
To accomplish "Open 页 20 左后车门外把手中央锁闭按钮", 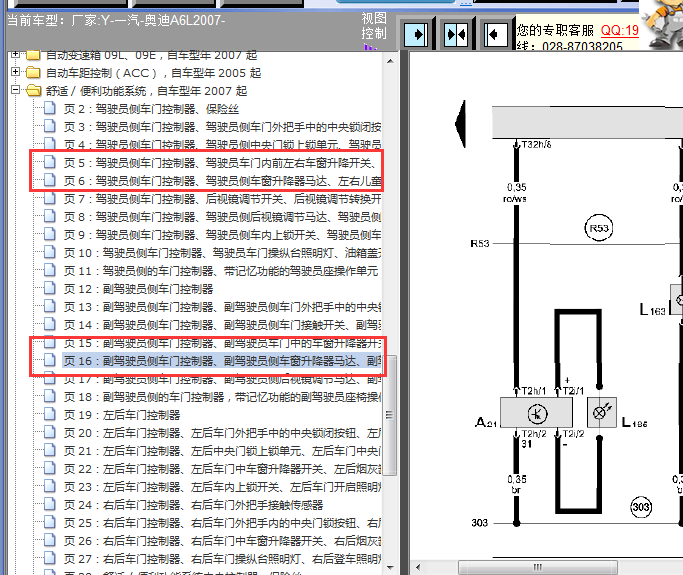I will (x=222, y=433).
